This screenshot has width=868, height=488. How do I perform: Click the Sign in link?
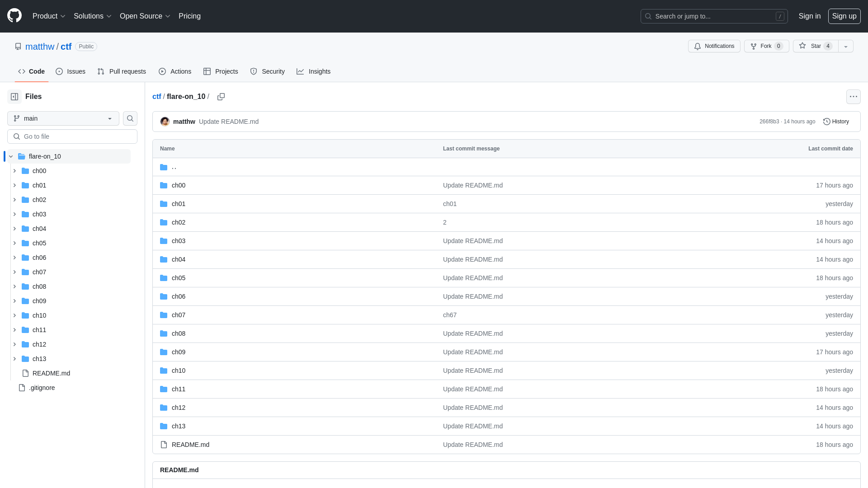point(809,16)
